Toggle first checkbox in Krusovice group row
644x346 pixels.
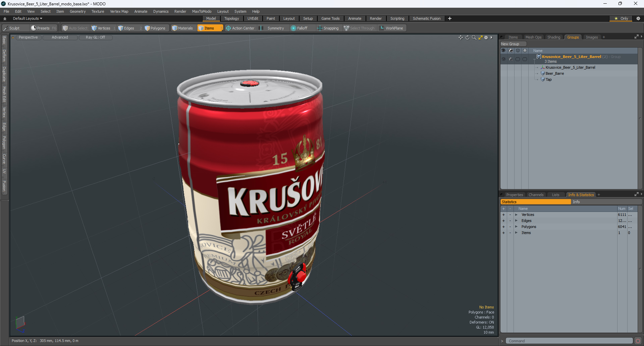pos(518,59)
